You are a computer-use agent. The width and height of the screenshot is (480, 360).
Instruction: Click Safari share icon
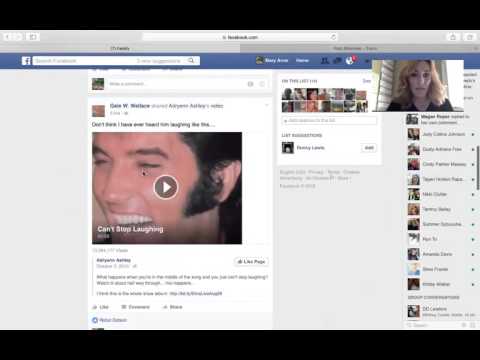click(453, 37)
